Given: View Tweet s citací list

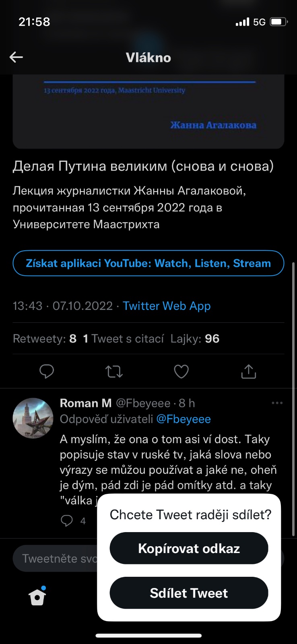Looking at the screenshot, I should click(124, 339).
